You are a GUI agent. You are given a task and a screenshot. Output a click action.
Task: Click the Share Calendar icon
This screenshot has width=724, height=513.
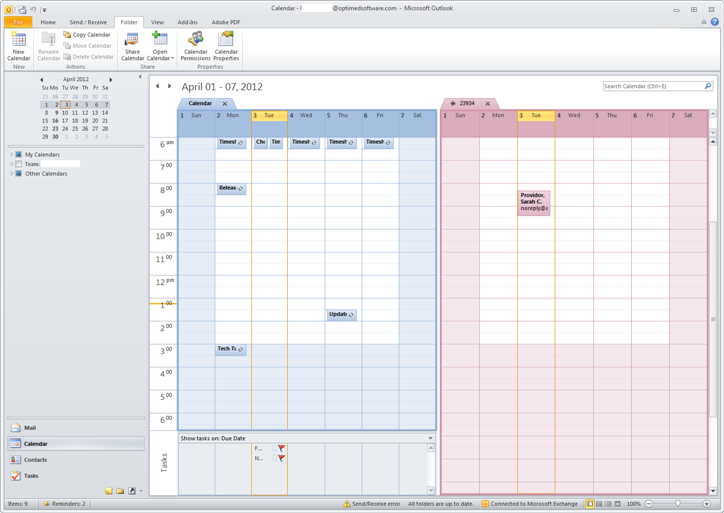132,46
